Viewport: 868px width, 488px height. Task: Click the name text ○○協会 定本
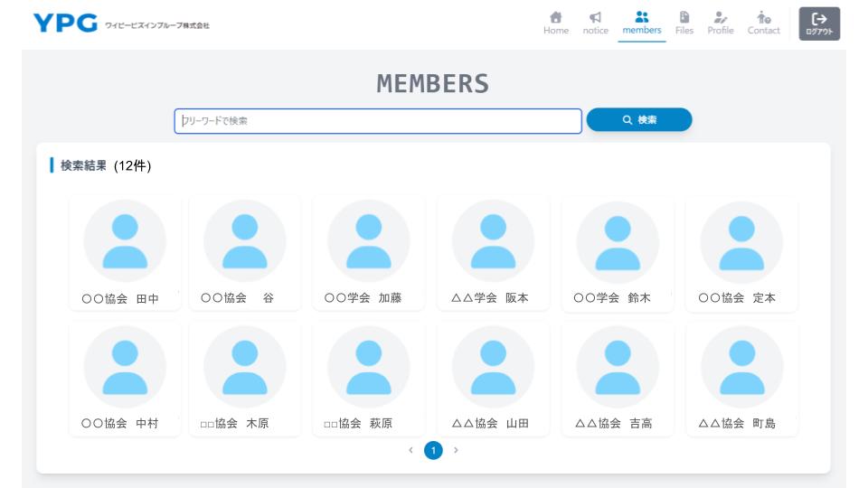point(737,297)
